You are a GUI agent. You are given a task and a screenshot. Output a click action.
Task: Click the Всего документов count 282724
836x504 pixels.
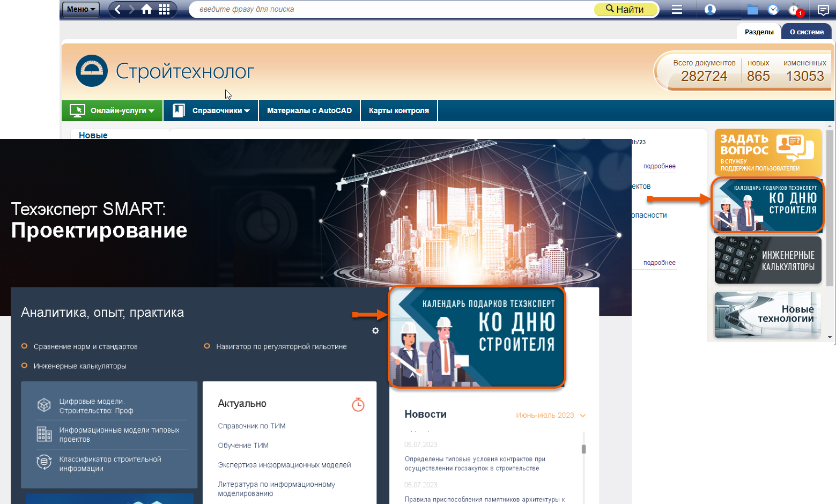[x=704, y=76]
